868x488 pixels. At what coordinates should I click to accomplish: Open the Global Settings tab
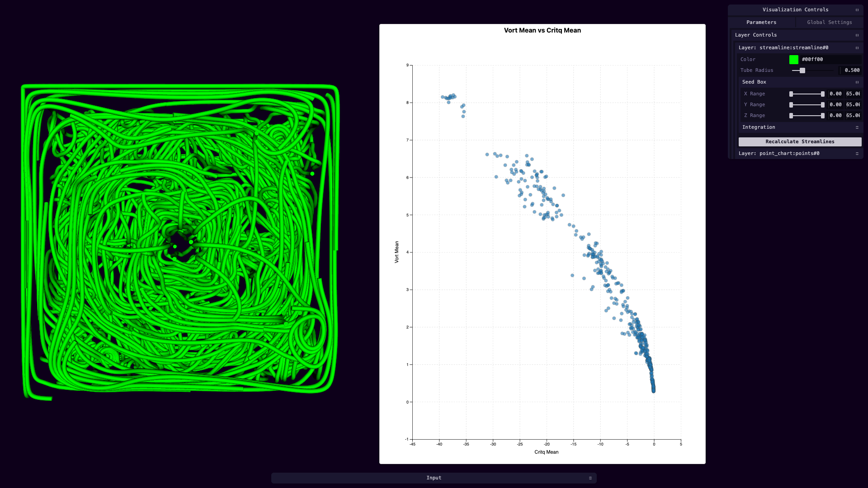[x=829, y=22]
